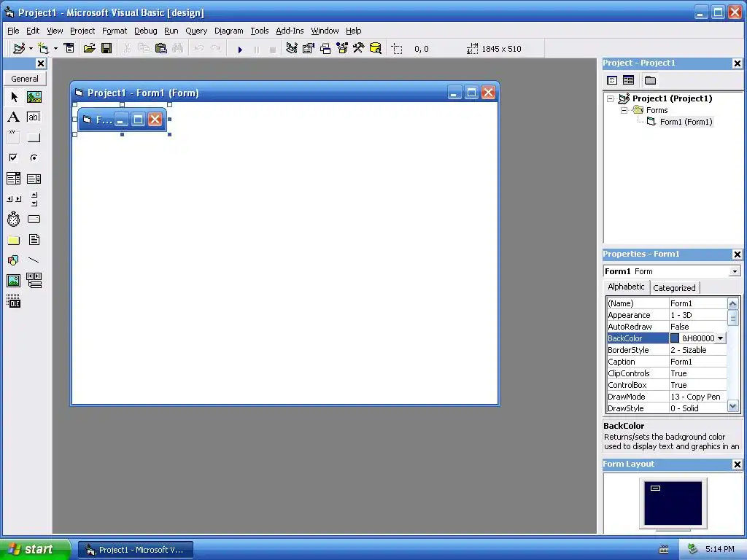Select the TextBox tool (ab| icon)

point(34,117)
